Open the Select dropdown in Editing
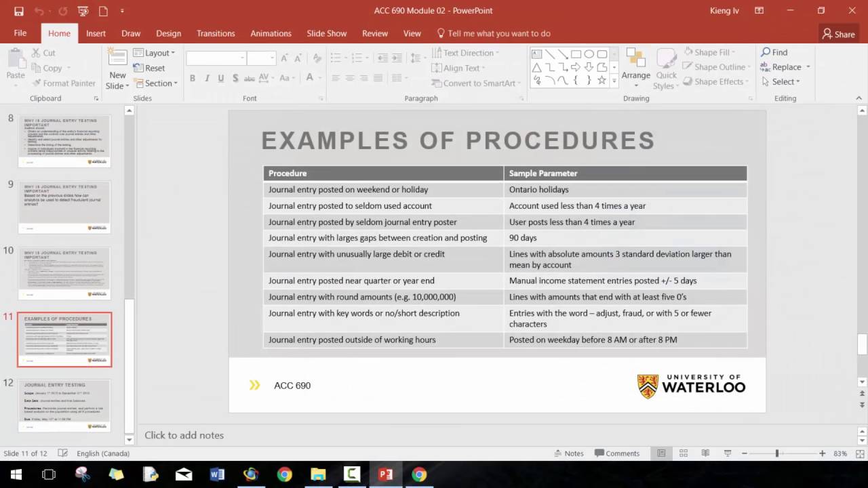The image size is (868, 488). pos(781,81)
